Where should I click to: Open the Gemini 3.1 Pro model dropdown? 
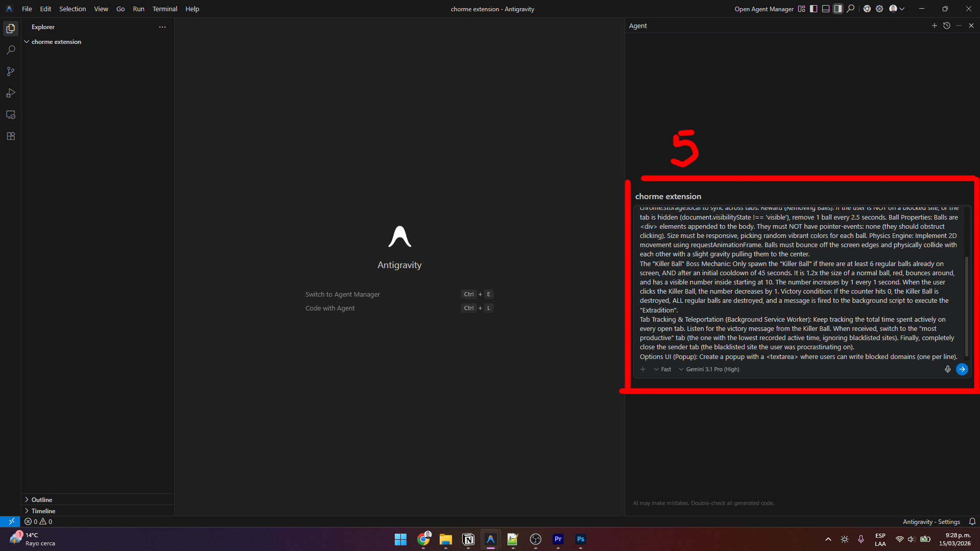(709, 369)
